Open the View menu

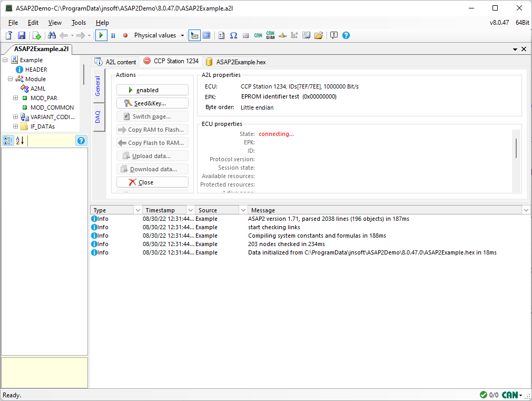click(55, 23)
